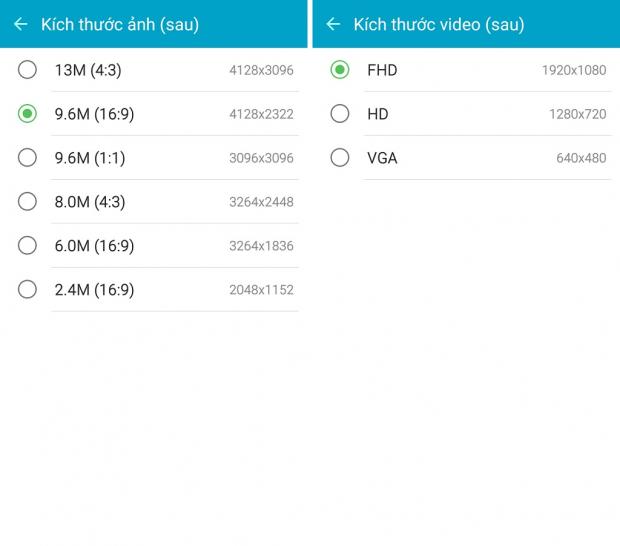Choose the 4128x3096 resolution label

(261, 71)
